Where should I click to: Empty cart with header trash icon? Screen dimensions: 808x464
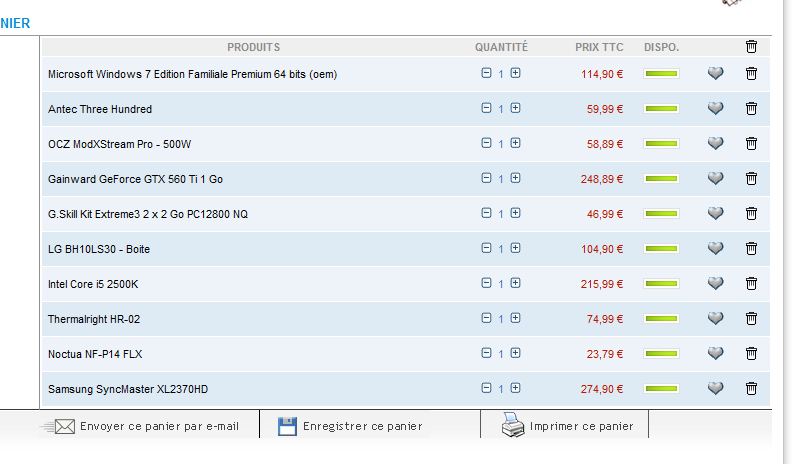(751, 46)
